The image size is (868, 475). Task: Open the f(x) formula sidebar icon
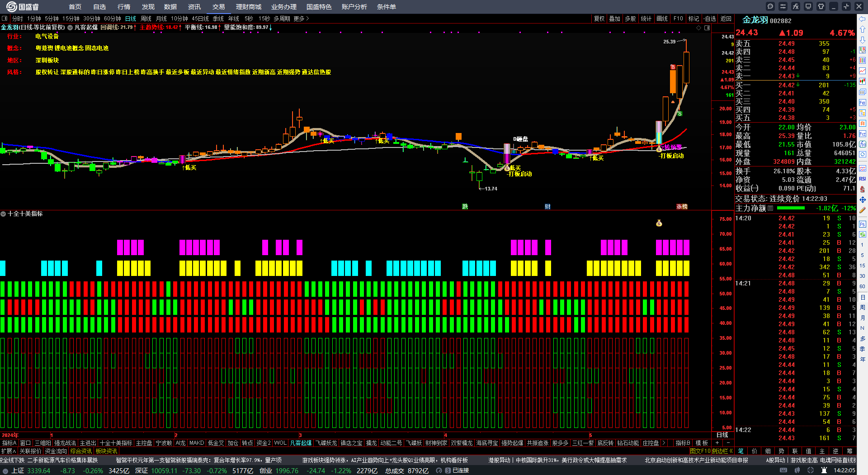tap(863, 144)
